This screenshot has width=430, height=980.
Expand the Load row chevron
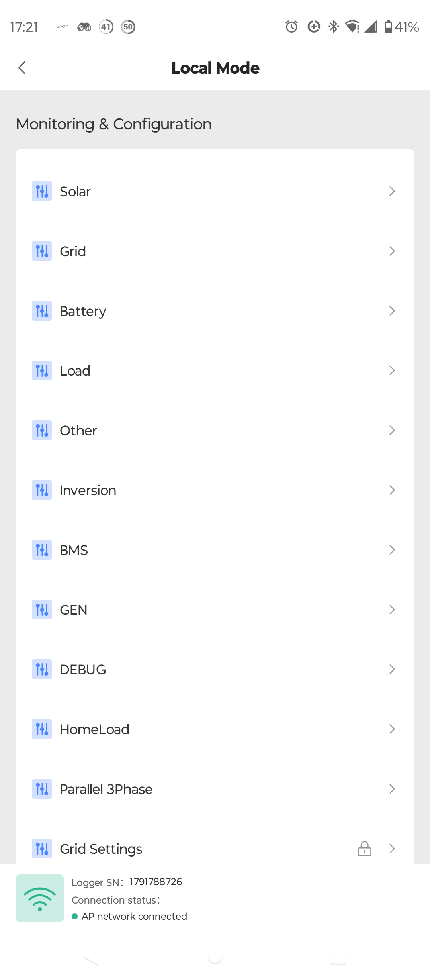pos(392,370)
